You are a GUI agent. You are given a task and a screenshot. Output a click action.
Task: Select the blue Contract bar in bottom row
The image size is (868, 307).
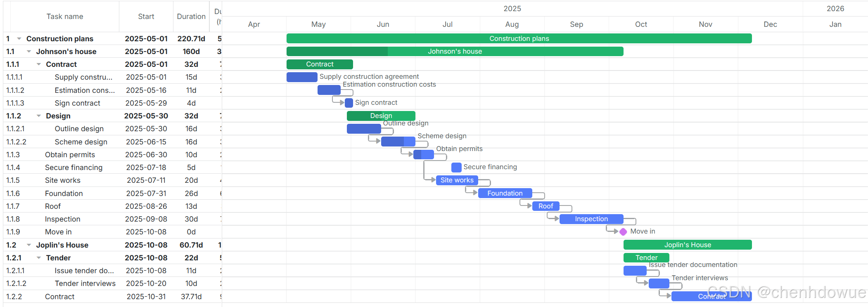(x=711, y=296)
